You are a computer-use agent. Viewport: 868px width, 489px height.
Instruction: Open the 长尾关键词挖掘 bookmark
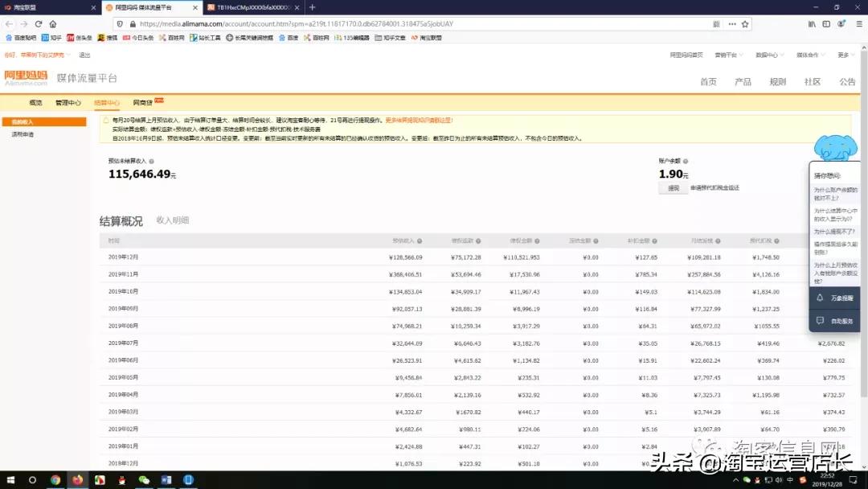(x=250, y=38)
